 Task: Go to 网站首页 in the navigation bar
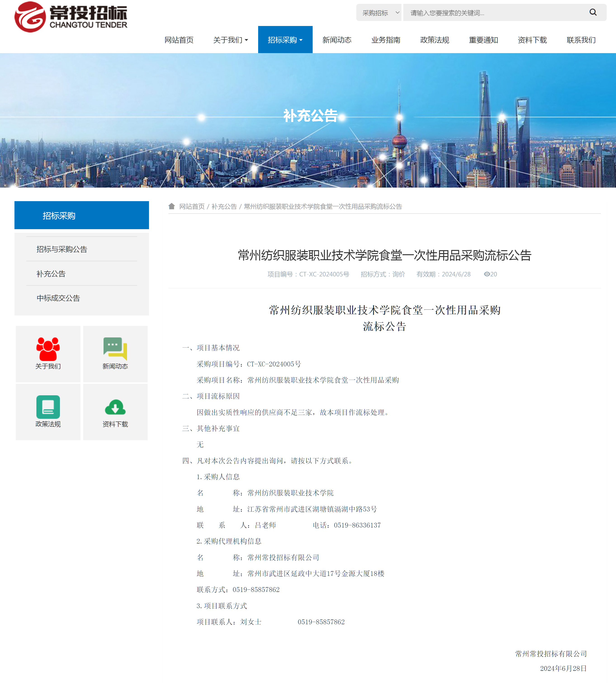pyautogui.click(x=179, y=40)
